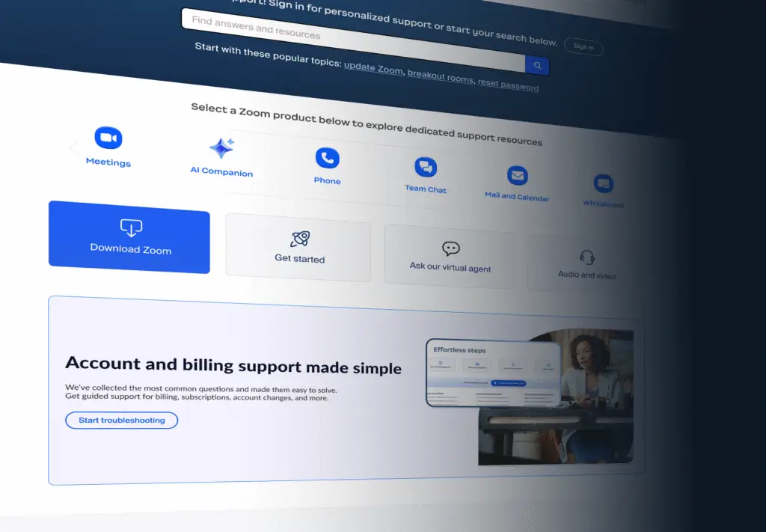Click Ask our virtual agent card
Image resolution: width=766 pixels, height=532 pixels.
point(450,256)
